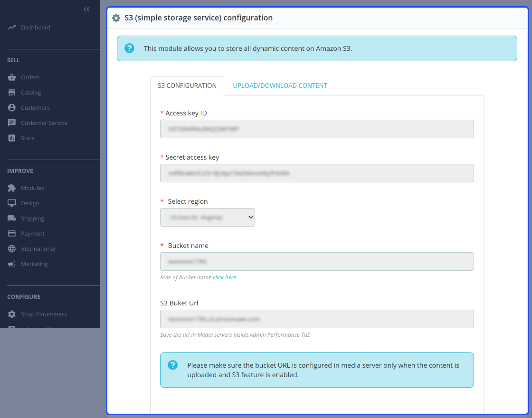Image resolution: width=532 pixels, height=418 pixels.
Task: Open the Modules menu
Action: 33,188
